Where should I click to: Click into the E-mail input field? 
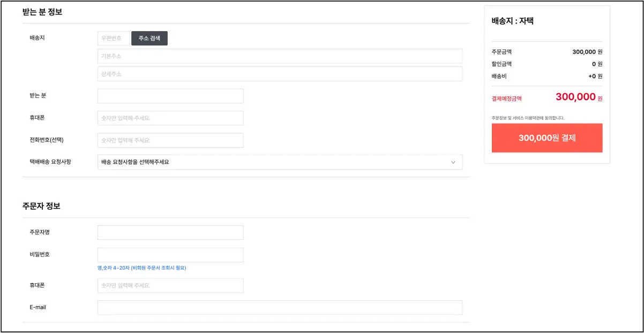pos(280,308)
